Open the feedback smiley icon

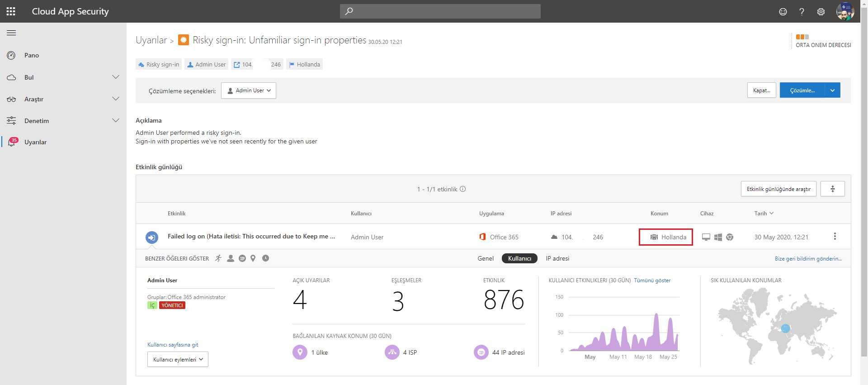tap(783, 12)
